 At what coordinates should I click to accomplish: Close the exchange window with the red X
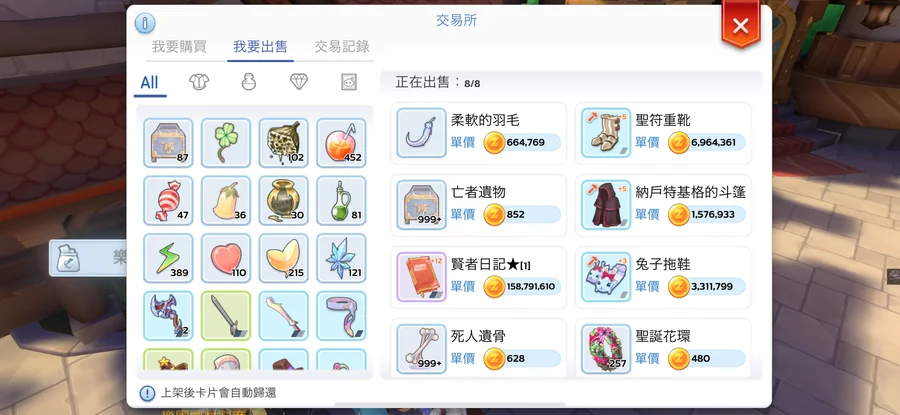coord(740,25)
